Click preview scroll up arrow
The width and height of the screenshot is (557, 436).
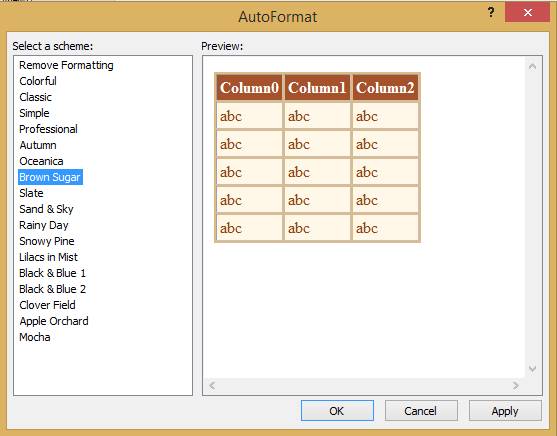[x=532, y=66]
